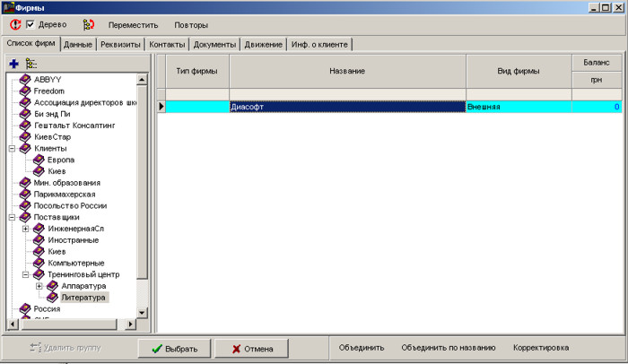Screen dimensions: 628x364
Task: Expand the Аппаратура tree node
Action: click(x=39, y=286)
